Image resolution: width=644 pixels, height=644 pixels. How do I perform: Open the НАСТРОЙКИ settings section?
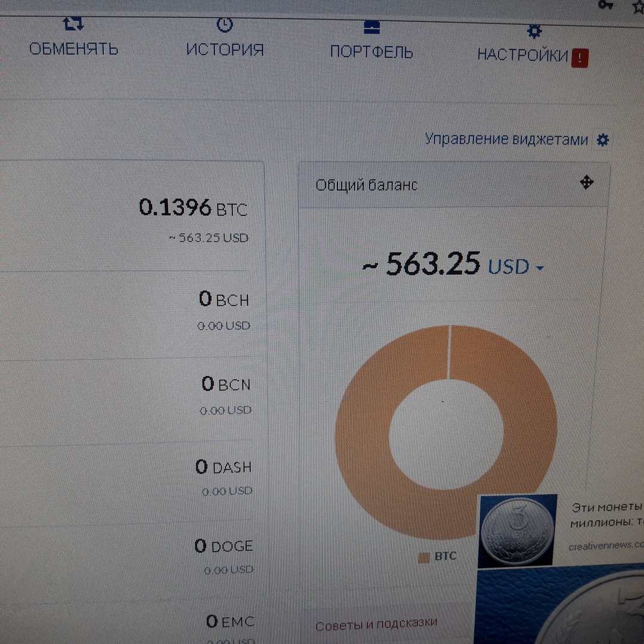[x=522, y=54]
